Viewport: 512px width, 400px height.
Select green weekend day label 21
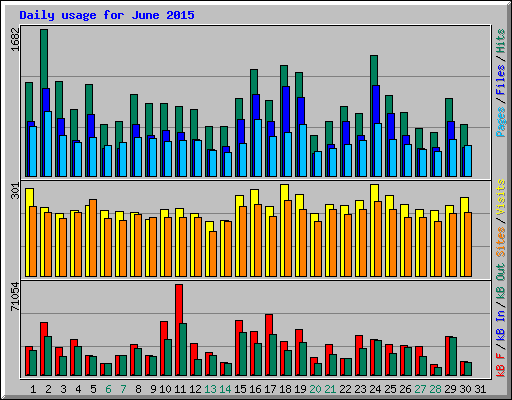pos(330,389)
